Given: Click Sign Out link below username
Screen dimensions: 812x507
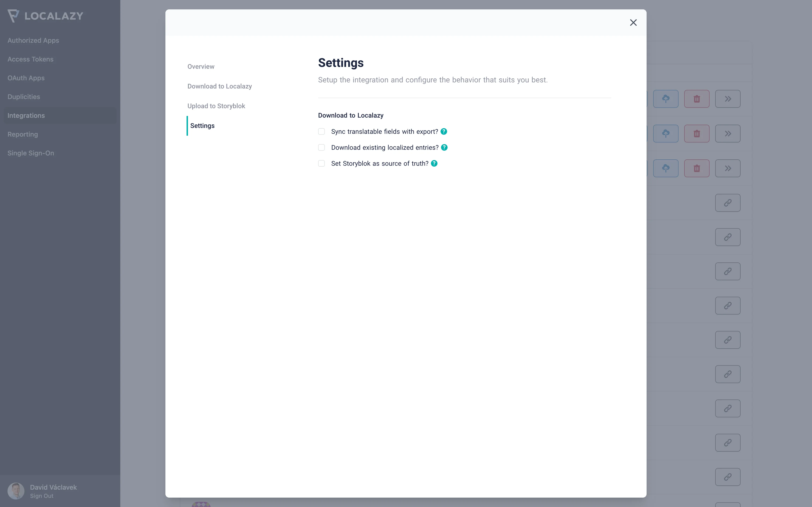Looking at the screenshot, I should (x=42, y=496).
